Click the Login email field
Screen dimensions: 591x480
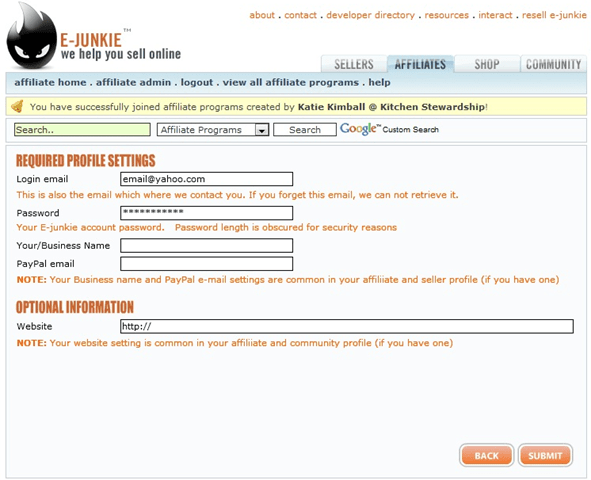coord(207,179)
